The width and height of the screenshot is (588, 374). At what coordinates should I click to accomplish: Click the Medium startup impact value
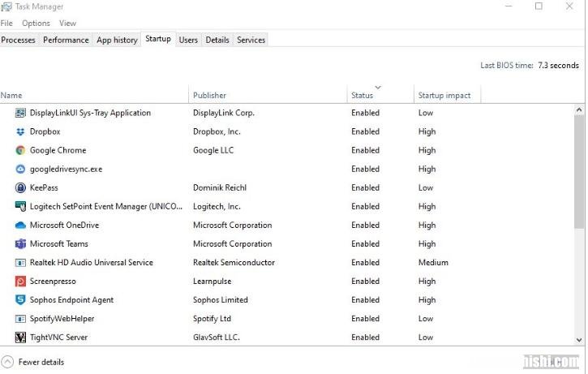(x=434, y=263)
